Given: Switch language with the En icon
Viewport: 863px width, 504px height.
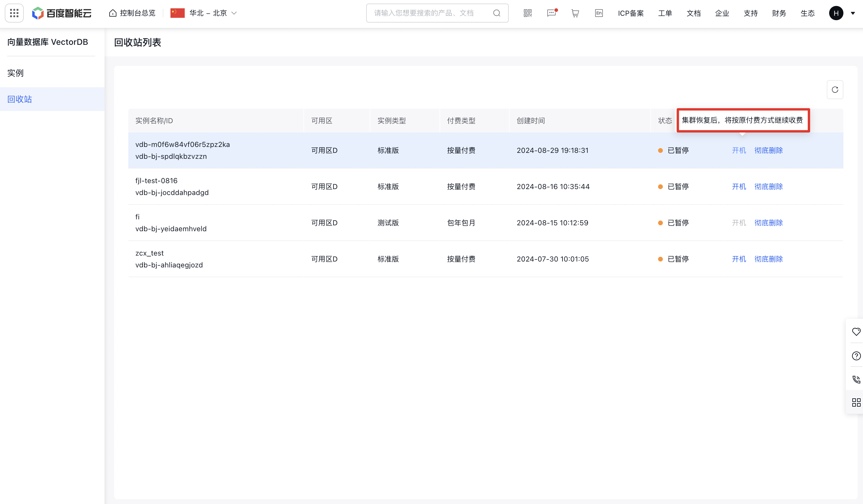Looking at the screenshot, I should click(599, 13).
